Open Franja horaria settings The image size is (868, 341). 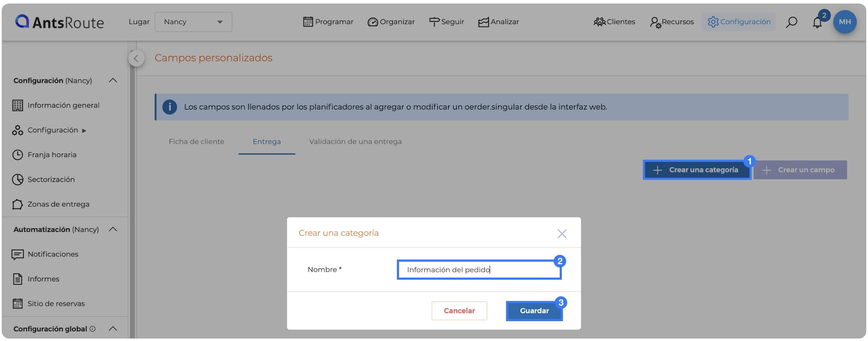click(x=44, y=155)
